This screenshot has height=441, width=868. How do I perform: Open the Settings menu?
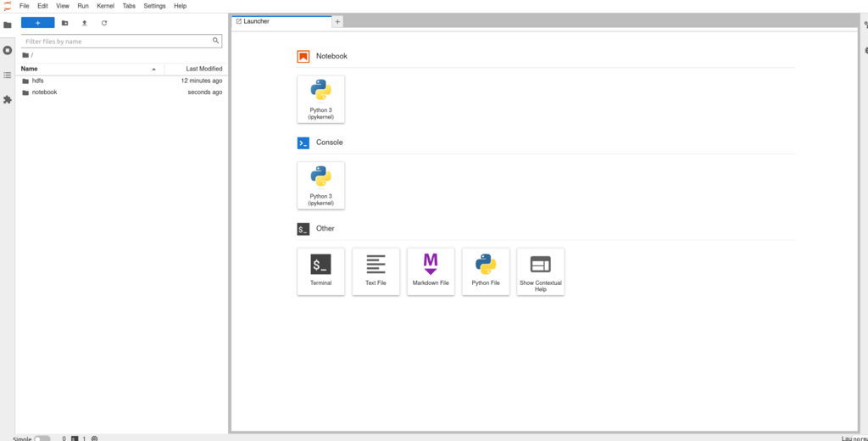[x=154, y=6]
